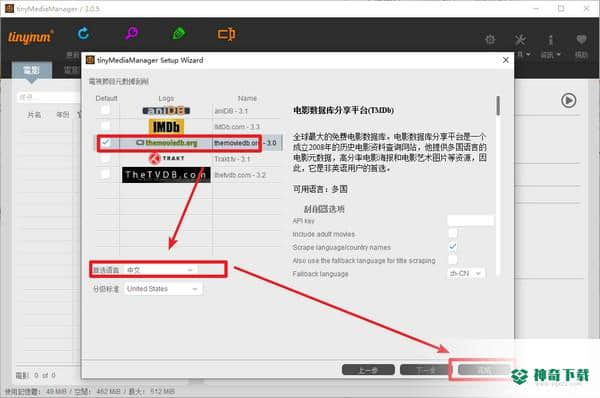600x398 pixels.
Task: Select the IMDb.com - 3.3 name cell
Action: [x=247, y=127]
